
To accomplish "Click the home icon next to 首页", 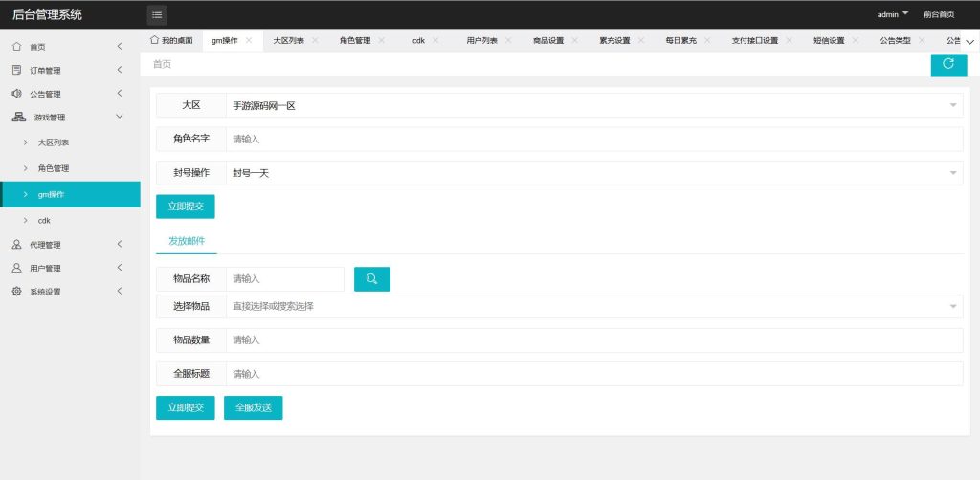I will pos(17,47).
